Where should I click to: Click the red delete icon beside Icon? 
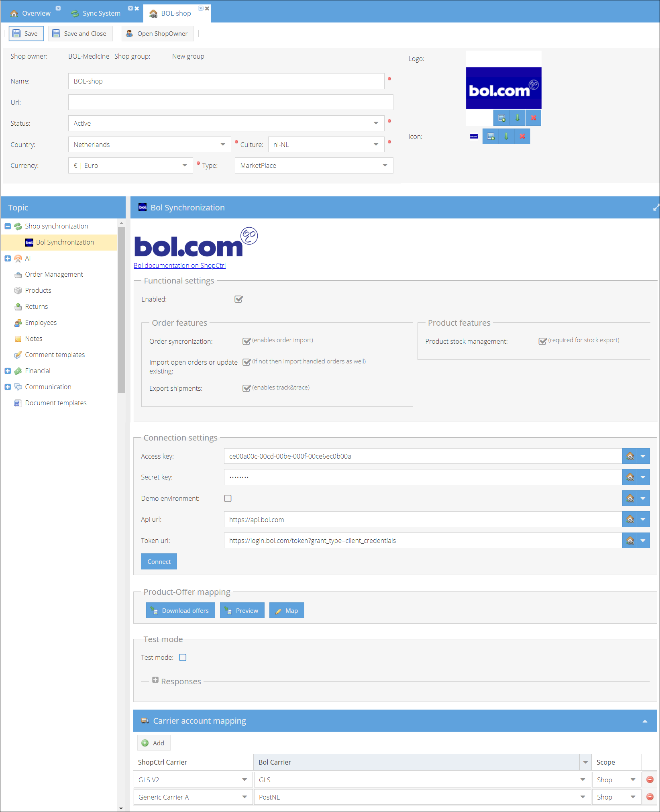point(522,137)
